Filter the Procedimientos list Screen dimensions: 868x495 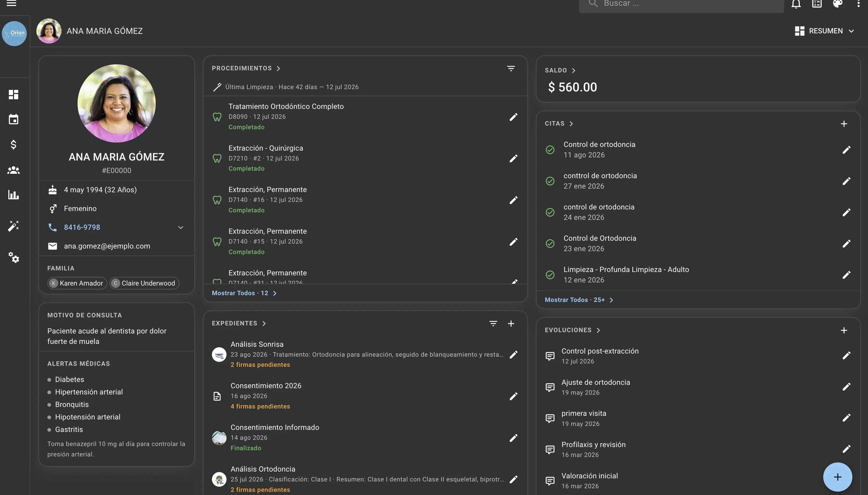click(x=511, y=68)
